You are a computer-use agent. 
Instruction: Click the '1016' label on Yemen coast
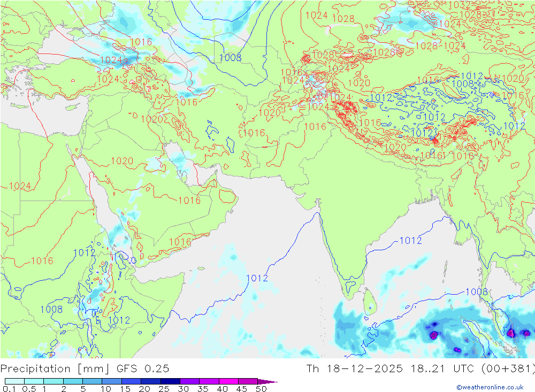[x=180, y=242]
